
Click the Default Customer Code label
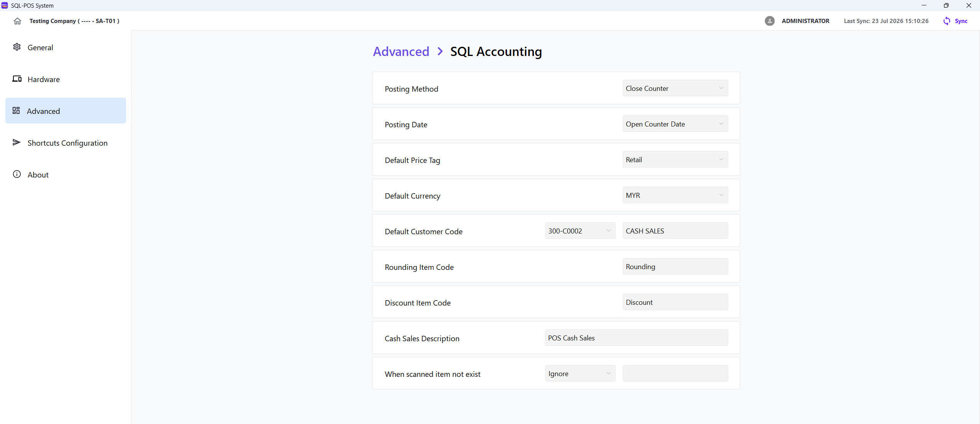pyautogui.click(x=424, y=232)
